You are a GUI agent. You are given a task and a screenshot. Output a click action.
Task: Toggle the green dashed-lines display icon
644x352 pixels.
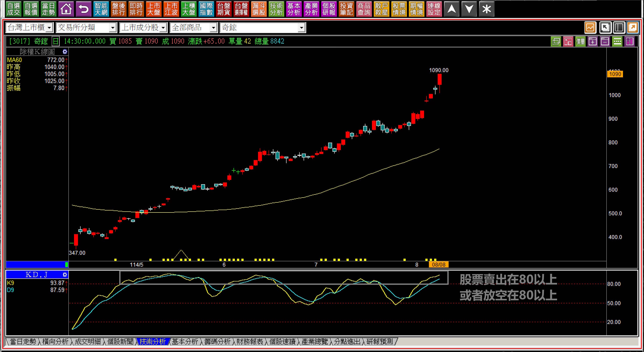tap(617, 41)
